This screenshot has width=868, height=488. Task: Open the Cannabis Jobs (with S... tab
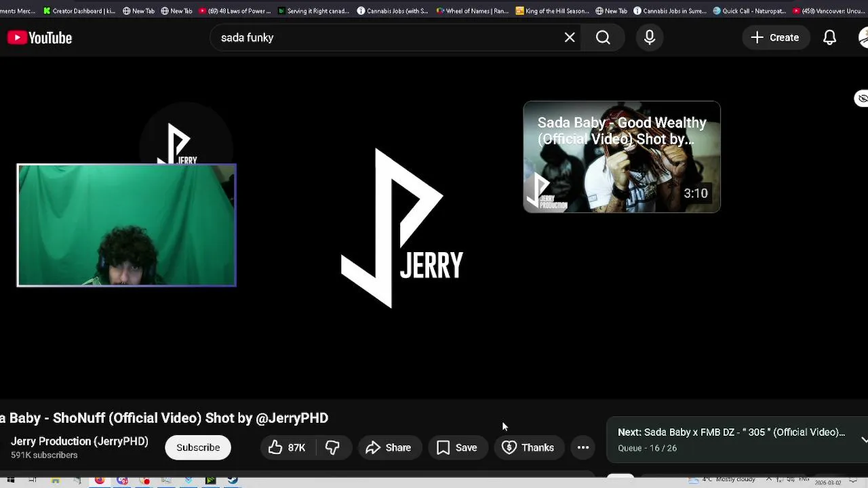point(393,11)
